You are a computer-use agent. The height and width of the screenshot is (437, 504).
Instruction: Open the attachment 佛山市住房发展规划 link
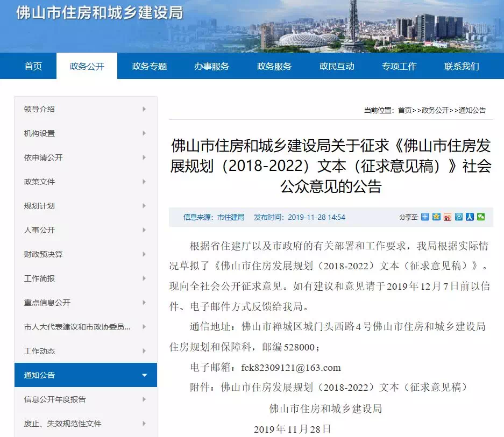coord(344,387)
